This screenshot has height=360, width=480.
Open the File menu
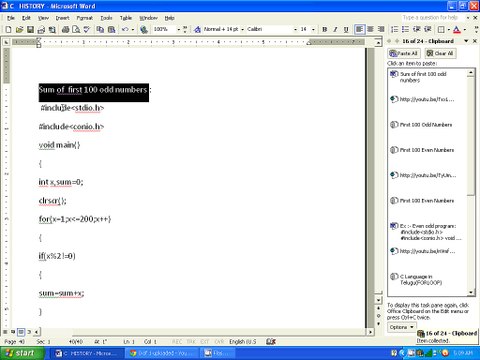[11, 18]
